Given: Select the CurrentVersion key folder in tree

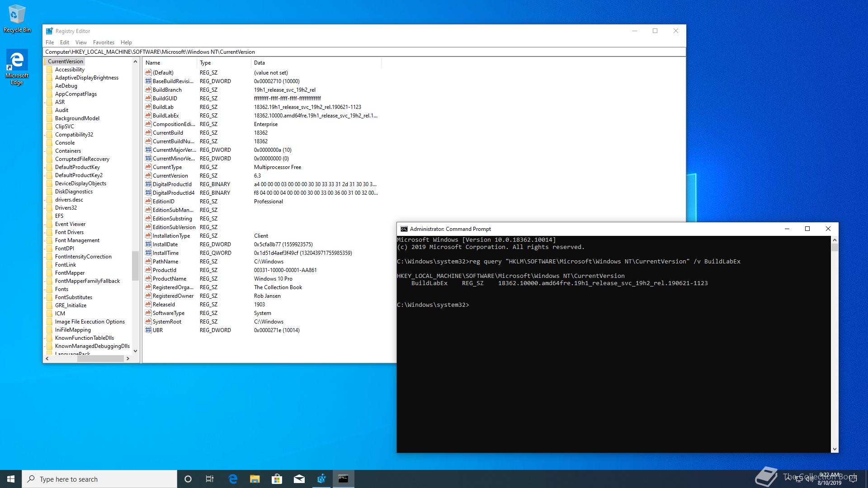Looking at the screenshot, I should coord(65,61).
